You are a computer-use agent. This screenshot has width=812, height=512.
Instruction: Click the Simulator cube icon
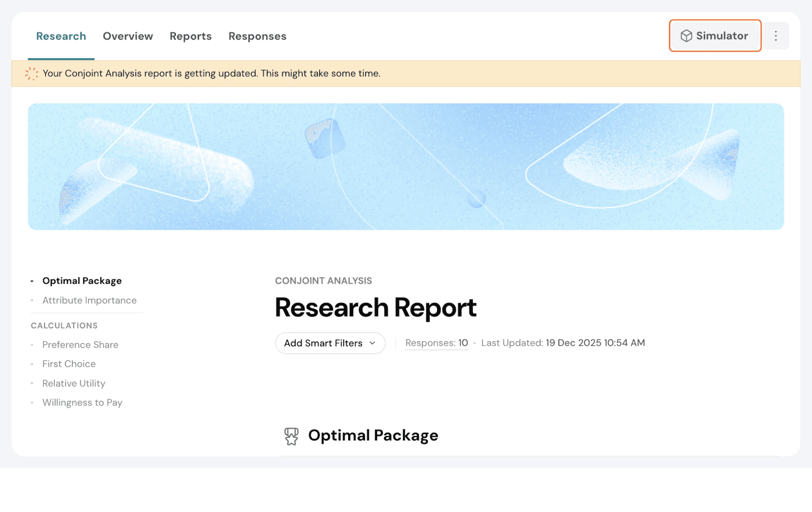coord(686,36)
